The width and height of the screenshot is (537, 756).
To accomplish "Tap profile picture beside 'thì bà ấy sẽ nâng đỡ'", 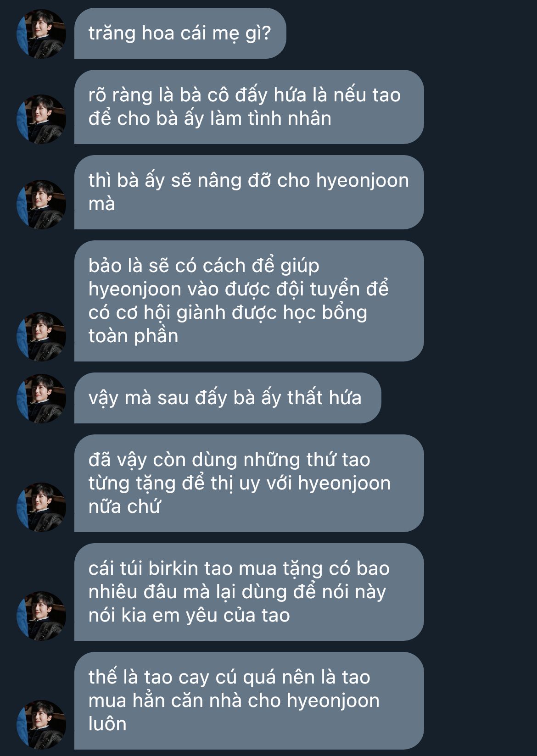I will (x=41, y=204).
